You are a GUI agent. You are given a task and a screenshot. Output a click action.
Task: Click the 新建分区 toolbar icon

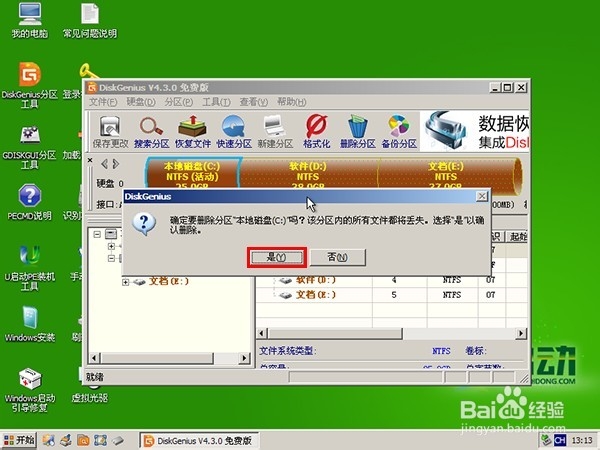tap(275, 132)
